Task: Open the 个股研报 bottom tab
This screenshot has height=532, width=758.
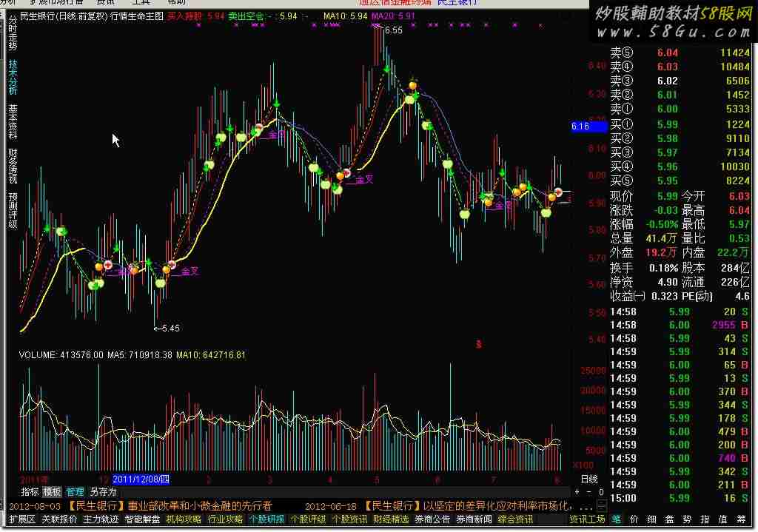Action: (266, 519)
